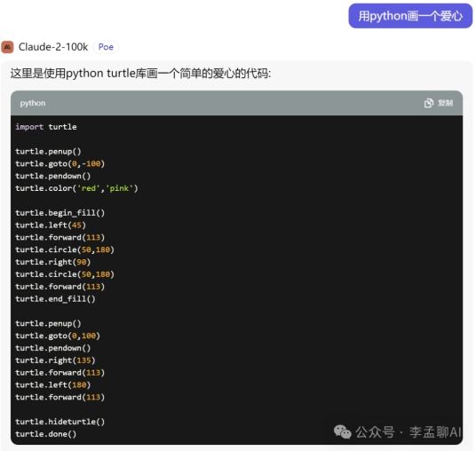Click the turtle.done() line
The image size is (476, 451).
tap(46, 434)
